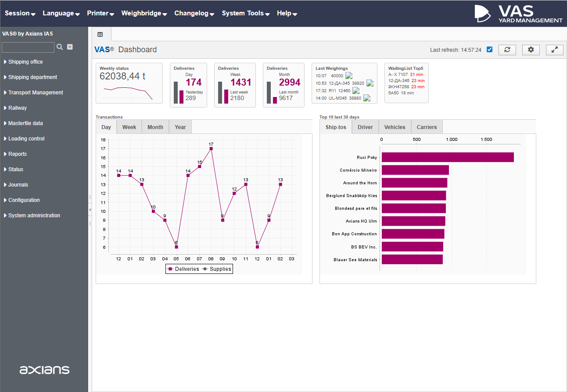Switch Transactions chart to the Week tab

(x=129, y=127)
